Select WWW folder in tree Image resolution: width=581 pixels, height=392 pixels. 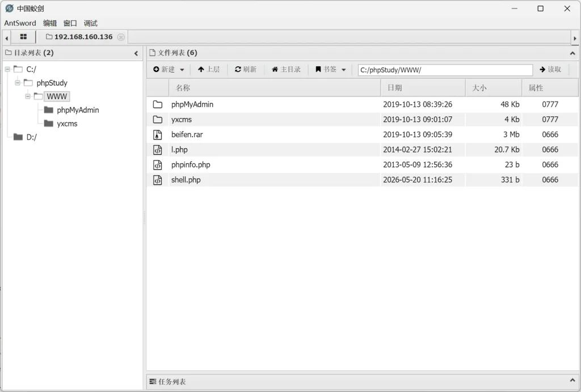[57, 96]
